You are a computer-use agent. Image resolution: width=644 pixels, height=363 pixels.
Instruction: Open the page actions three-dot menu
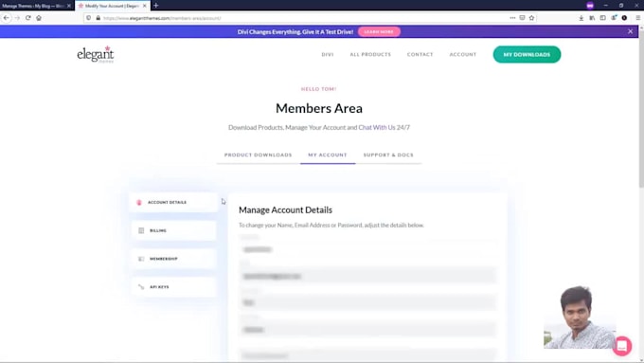tap(512, 18)
